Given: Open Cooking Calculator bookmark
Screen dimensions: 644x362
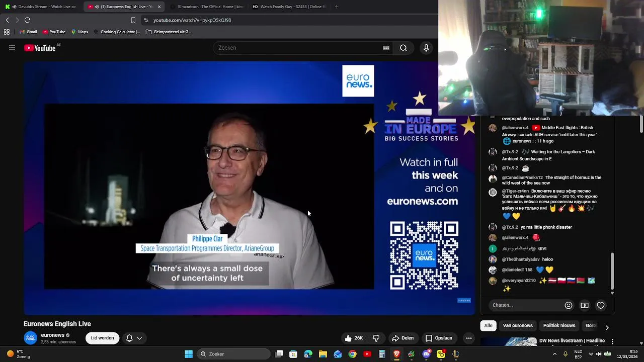Looking at the screenshot, I should click(116, 32).
